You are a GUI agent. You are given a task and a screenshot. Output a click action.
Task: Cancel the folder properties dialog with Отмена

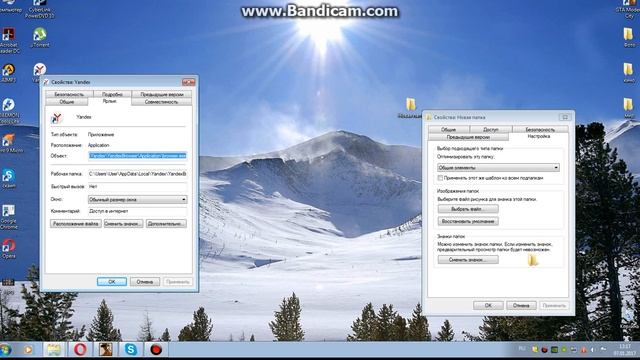pos(521,305)
